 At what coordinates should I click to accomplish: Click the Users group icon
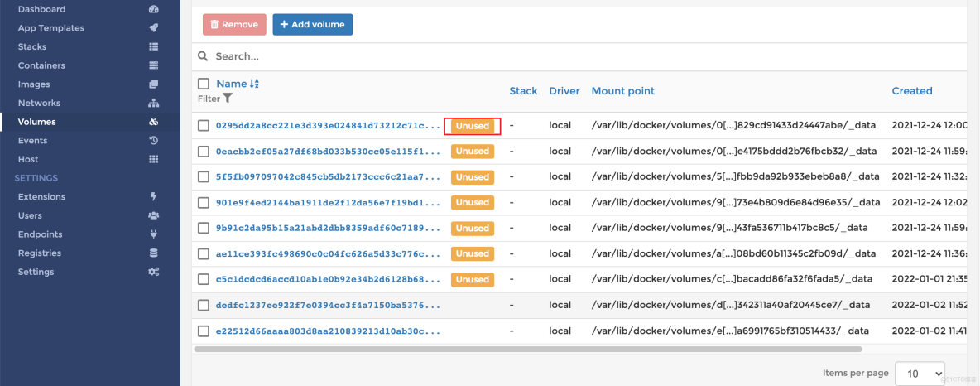(154, 216)
